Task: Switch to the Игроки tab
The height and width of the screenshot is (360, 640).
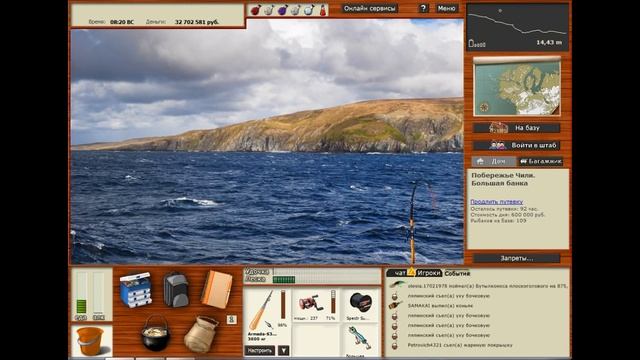Action: click(x=429, y=273)
